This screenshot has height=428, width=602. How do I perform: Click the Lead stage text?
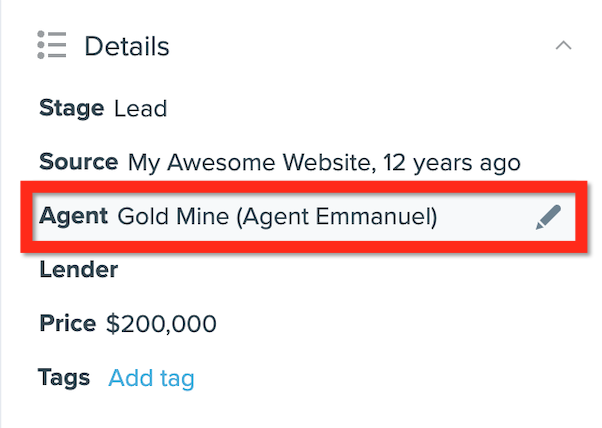click(141, 108)
